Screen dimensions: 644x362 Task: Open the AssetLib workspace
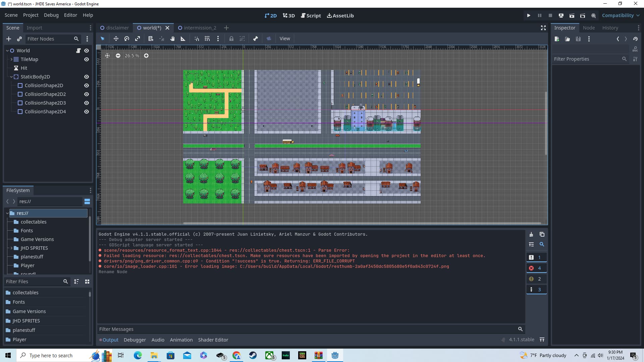click(x=340, y=15)
